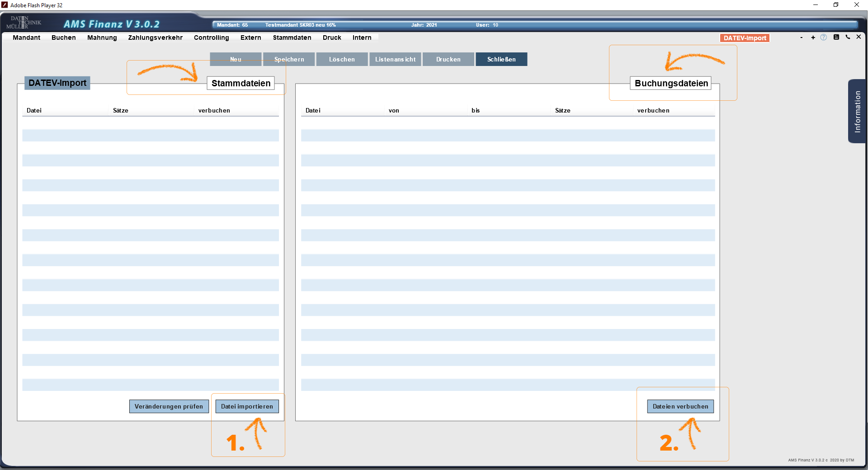868x470 pixels.
Task: Open the Stammdaten menu
Action: point(292,38)
